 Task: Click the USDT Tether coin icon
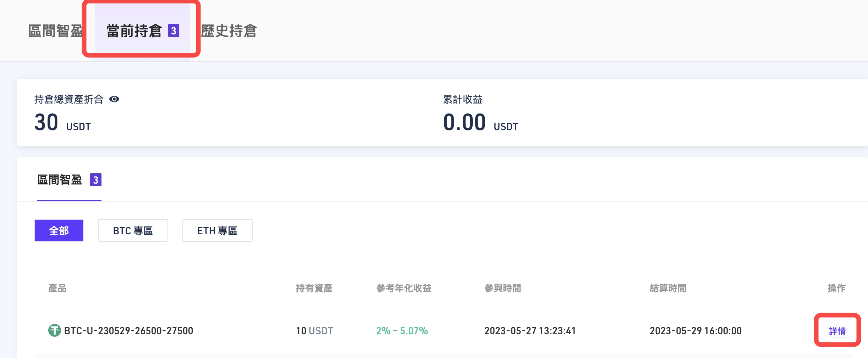[54, 331]
